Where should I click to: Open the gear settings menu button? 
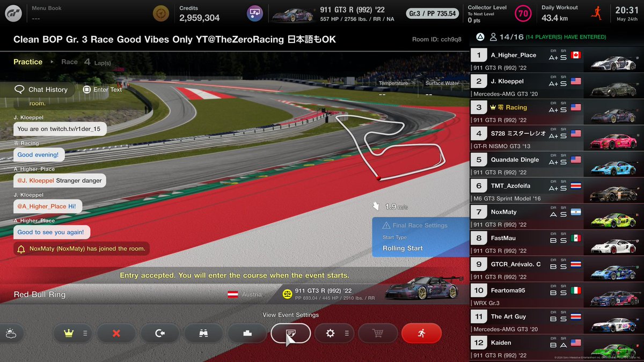[334, 333]
